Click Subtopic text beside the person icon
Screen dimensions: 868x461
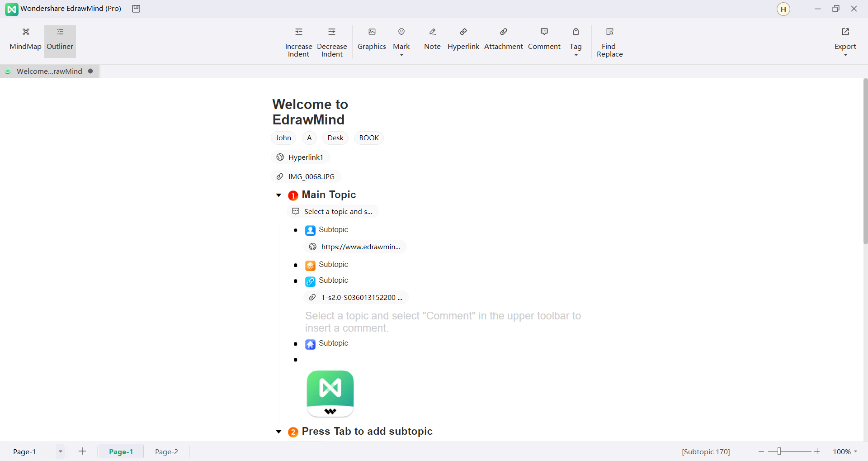[333, 229]
